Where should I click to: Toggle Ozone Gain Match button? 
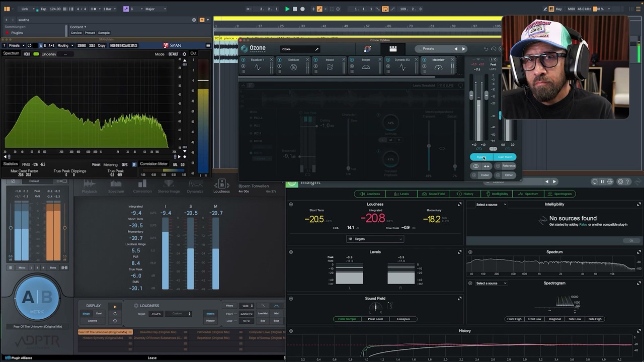click(x=505, y=157)
